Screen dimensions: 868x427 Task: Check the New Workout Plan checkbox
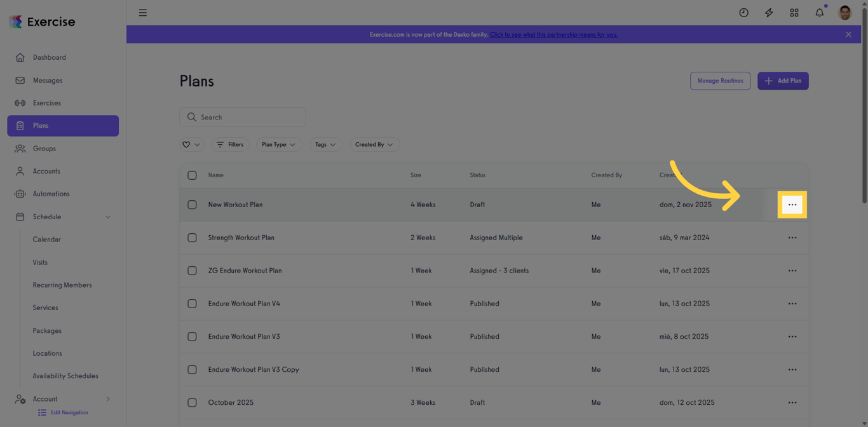pyautogui.click(x=192, y=205)
